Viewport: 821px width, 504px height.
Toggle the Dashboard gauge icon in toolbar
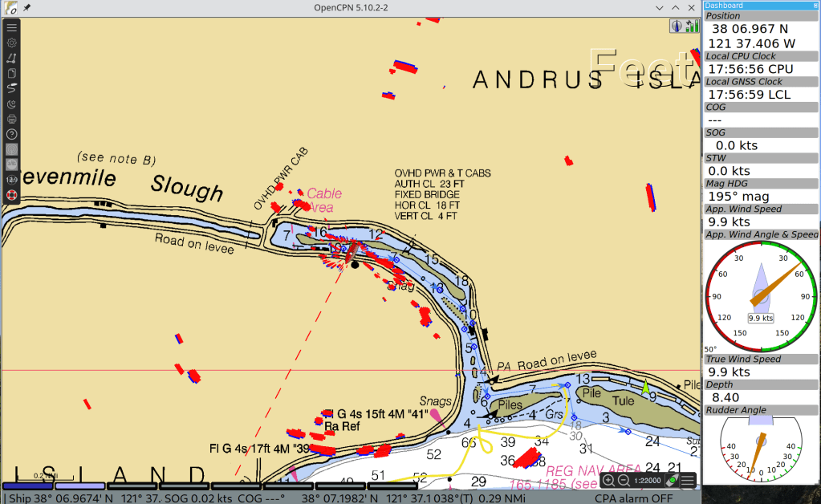11,165
